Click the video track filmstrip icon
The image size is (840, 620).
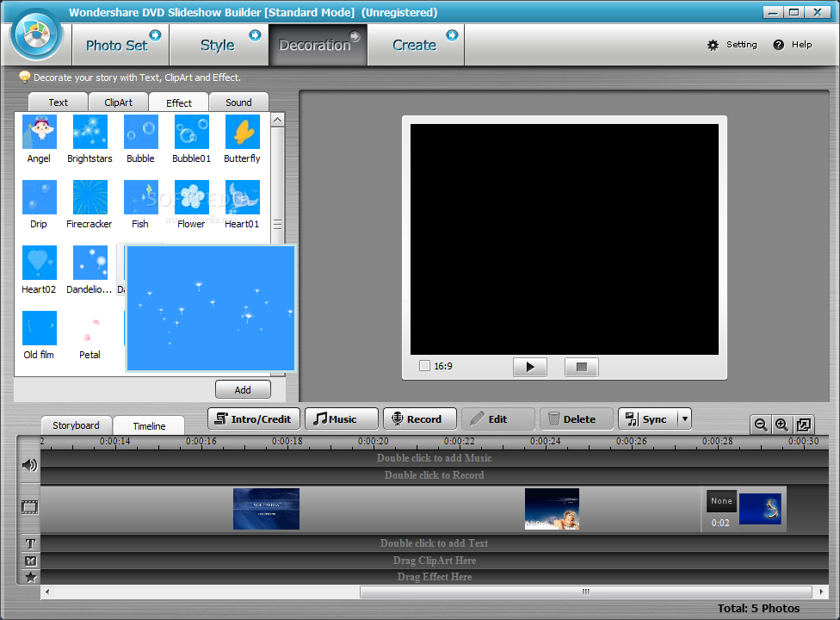(30, 507)
